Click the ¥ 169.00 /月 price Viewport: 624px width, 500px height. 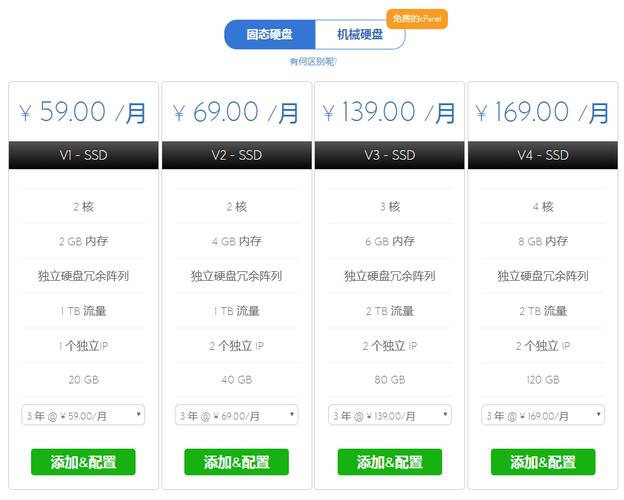542,112
